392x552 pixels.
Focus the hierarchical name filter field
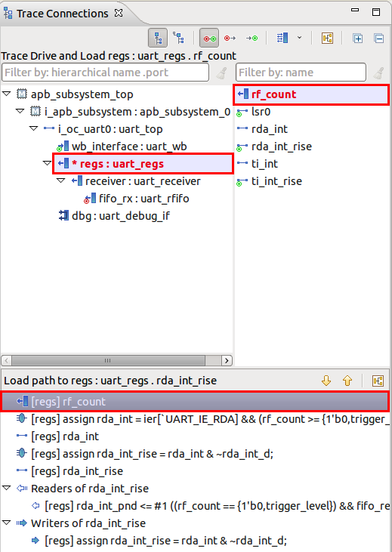(105, 72)
